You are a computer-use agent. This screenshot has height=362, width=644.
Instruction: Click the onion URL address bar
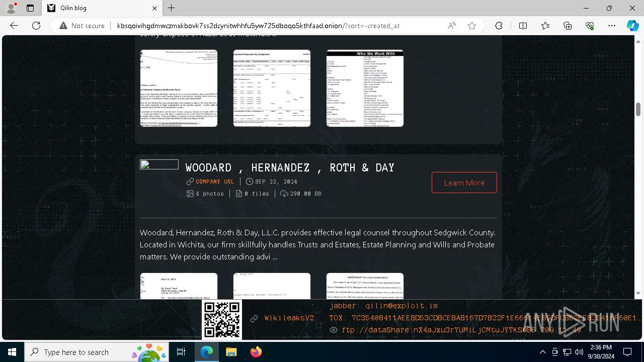click(x=258, y=26)
